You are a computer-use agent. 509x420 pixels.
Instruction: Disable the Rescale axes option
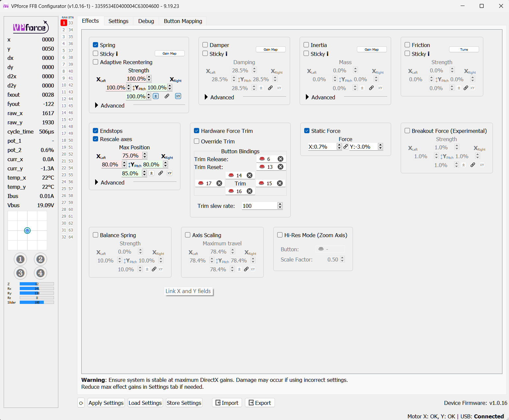point(95,139)
